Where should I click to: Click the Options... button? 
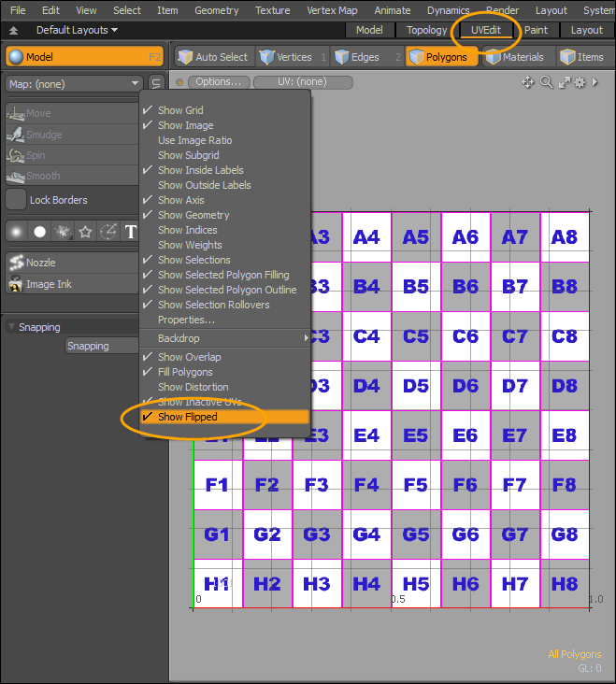point(218,82)
